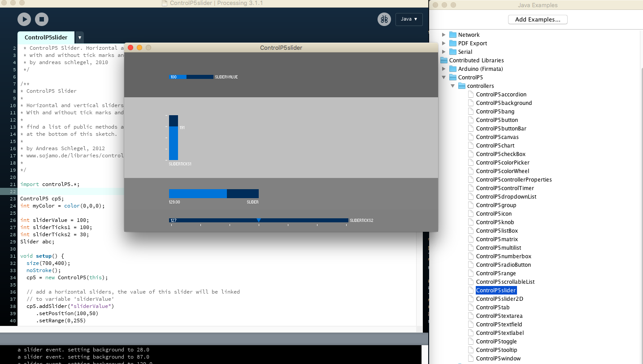The width and height of the screenshot is (643, 364).
Task: Select ControlP5numberbox in the examples list
Action: tap(504, 256)
